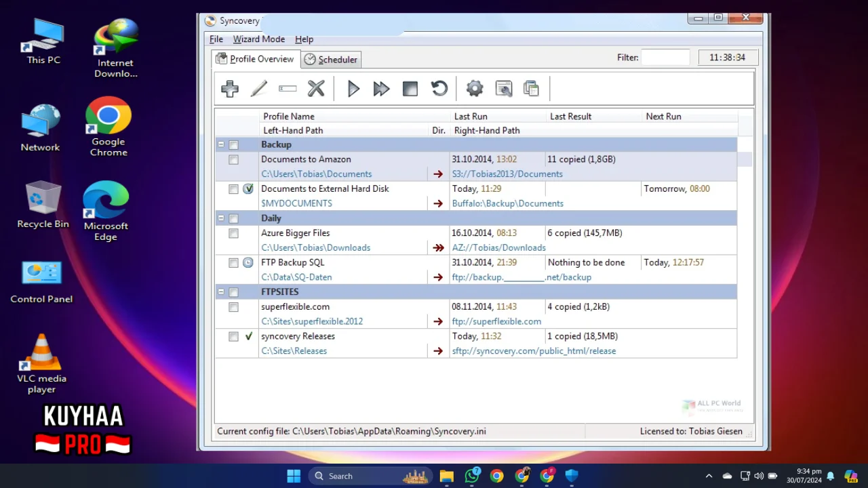
Task: Tick Documents to External Hard Disk checkbox
Action: click(234, 189)
